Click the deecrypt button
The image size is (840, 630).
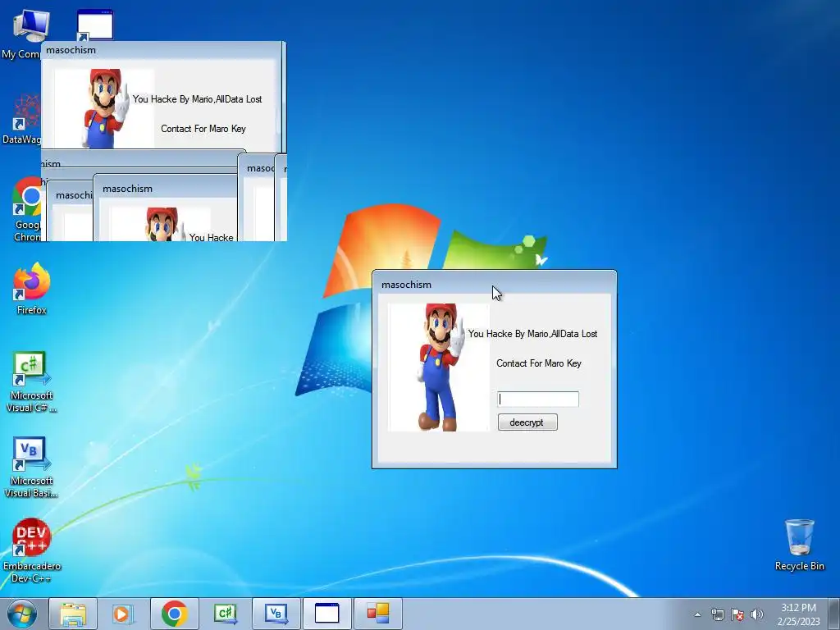527,422
